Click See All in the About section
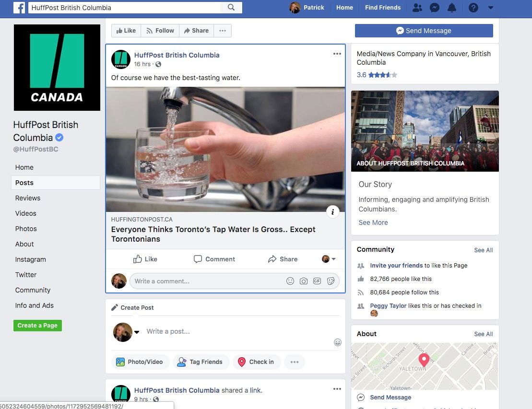 click(x=484, y=334)
